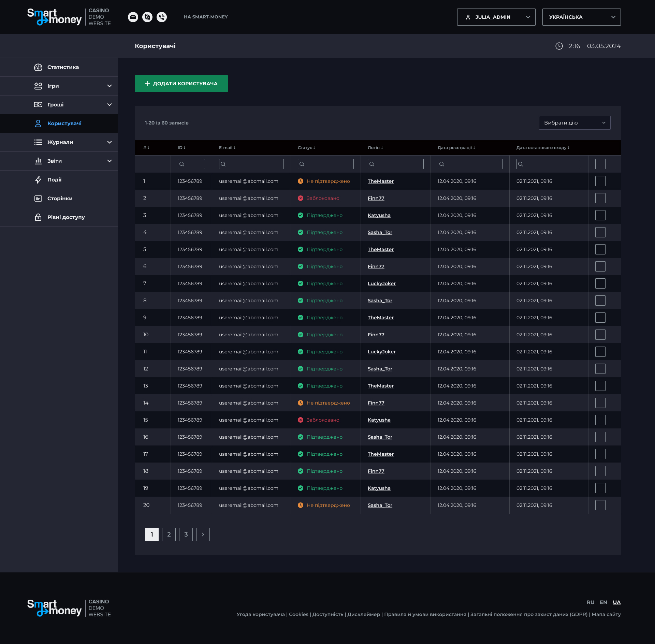Click the email envelope icon in header
This screenshot has width=655, height=644.
pos(133,17)
